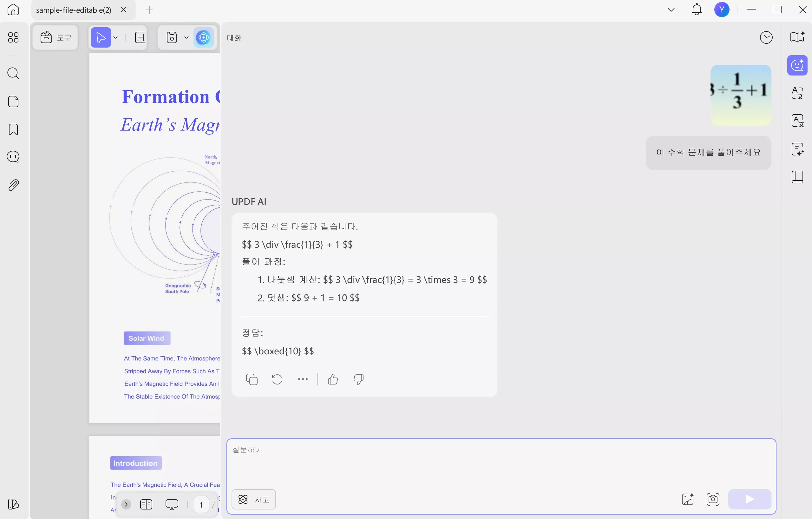The width and height of the screenshot is (812, 519).
Task: Open more options for AI response
Action: pos(303,379)
